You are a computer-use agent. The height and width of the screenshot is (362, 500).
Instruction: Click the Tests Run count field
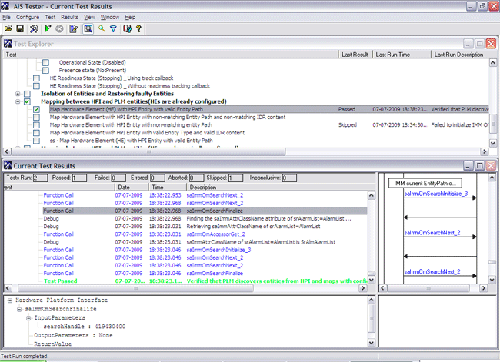(x=40, y=178)
